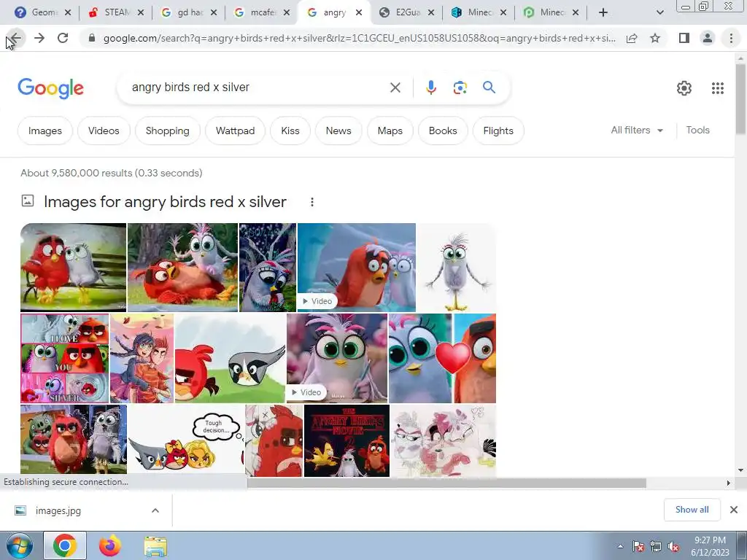
Task: Search by image with Google Lens icon
Action: pyautogui.click(x=460, y=87)
